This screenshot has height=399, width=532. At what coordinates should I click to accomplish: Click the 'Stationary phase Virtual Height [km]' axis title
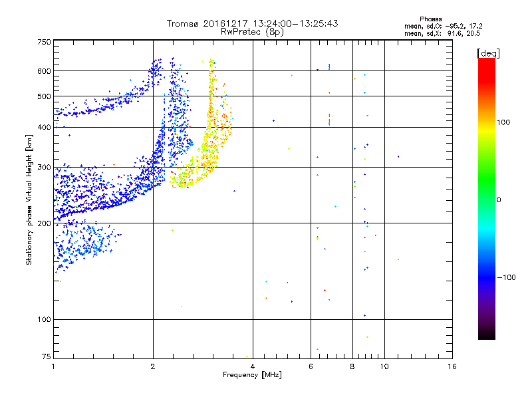[29, 199]
